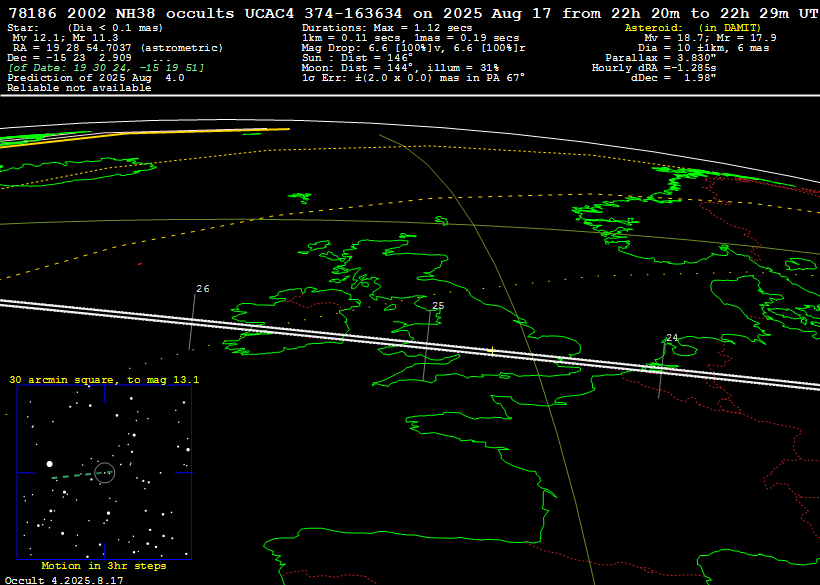Click the 'Motion in 3hr steps' caption
Image resolution: width=820 pixels, height=585 pixels.
click(104, 566)
